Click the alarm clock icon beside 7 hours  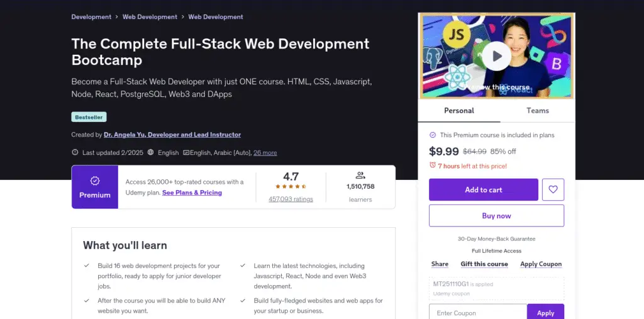click(433, 165)
